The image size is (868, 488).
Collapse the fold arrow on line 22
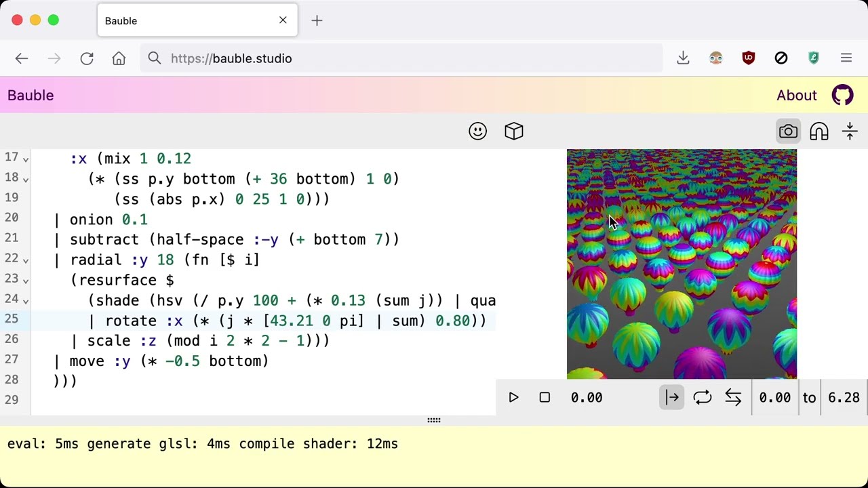pos(26,260)
